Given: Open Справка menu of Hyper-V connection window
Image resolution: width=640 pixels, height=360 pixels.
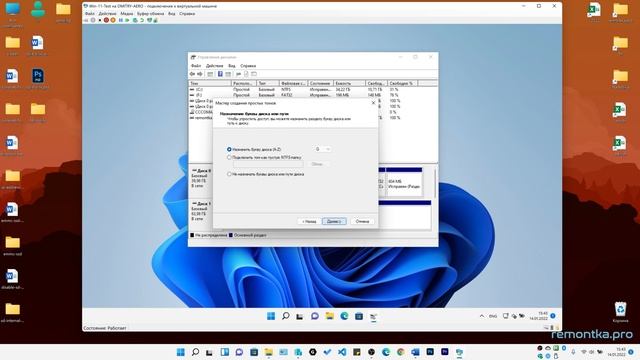Looking at the screenshot, I should coord(187,14).
